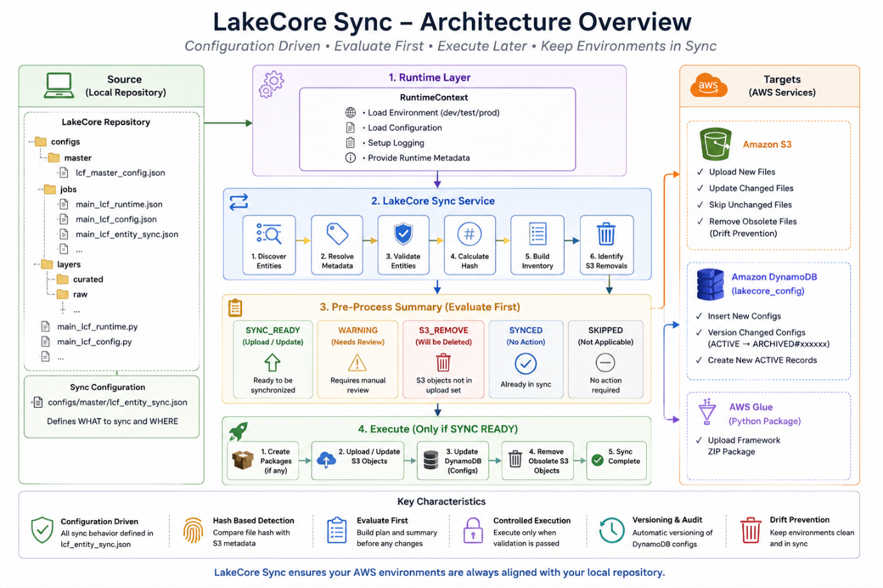This screenshot has width=883, height=588.
Task: Click the '3. Pre-Process Summary (Evaluate First)' heading
Action: [420, 307]
